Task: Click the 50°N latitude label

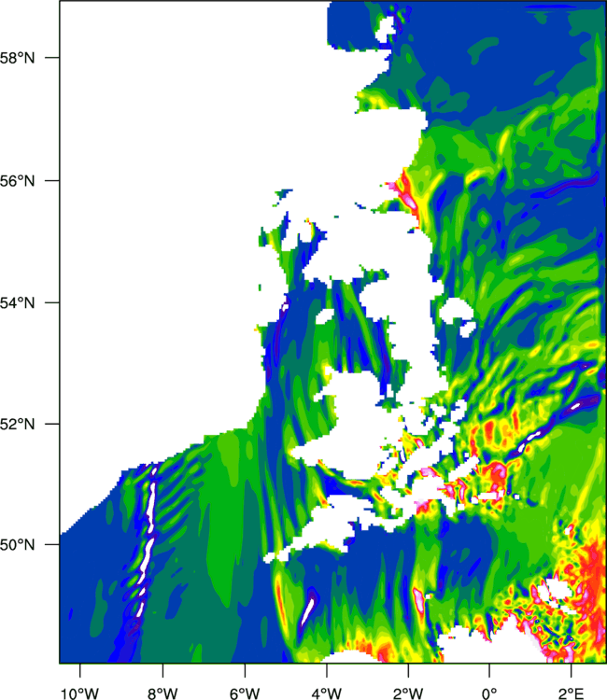Action: click(17, 545)
